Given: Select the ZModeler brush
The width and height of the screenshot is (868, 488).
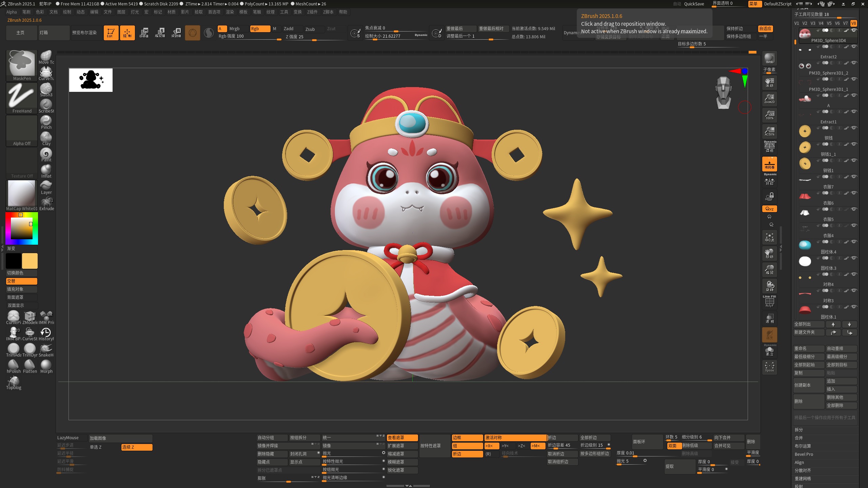Looking at the screenshot, I should pyautogui.click(x=30, y=318).
